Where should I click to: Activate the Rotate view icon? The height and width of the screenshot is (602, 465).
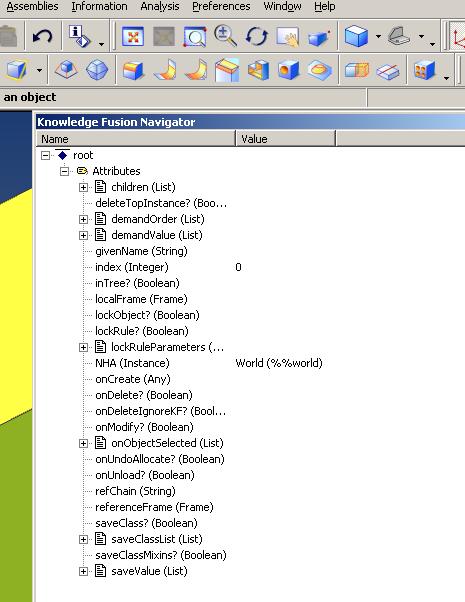256,36
